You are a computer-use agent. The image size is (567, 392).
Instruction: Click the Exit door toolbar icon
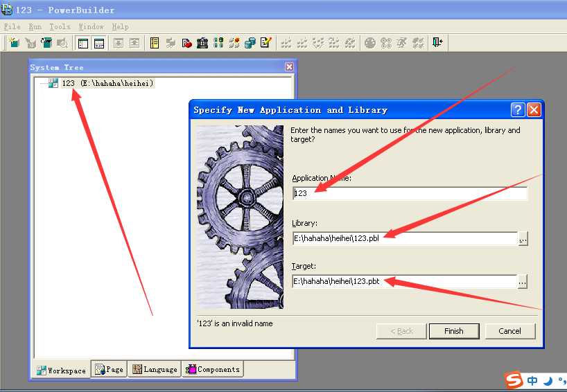pyautogui.click(x=437, y=43)
